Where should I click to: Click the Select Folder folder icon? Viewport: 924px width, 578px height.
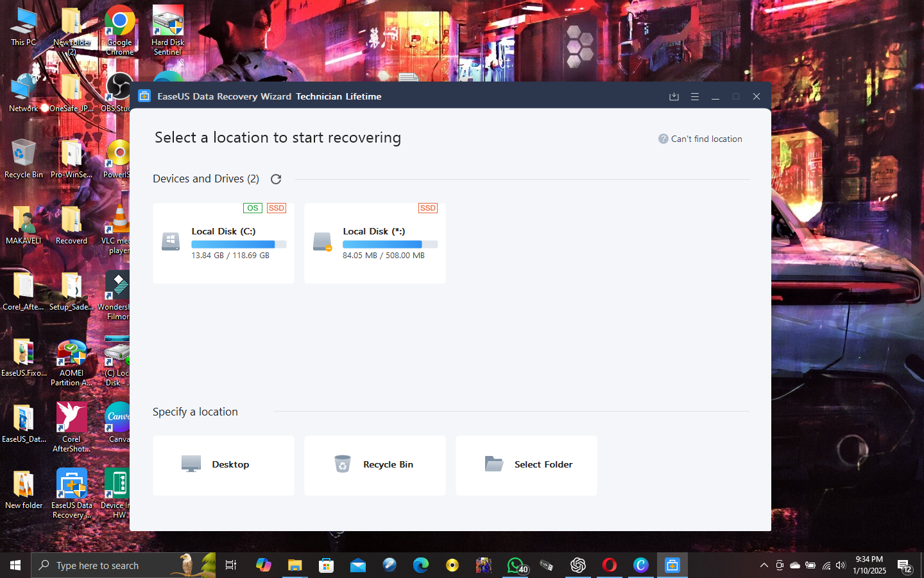494,464
